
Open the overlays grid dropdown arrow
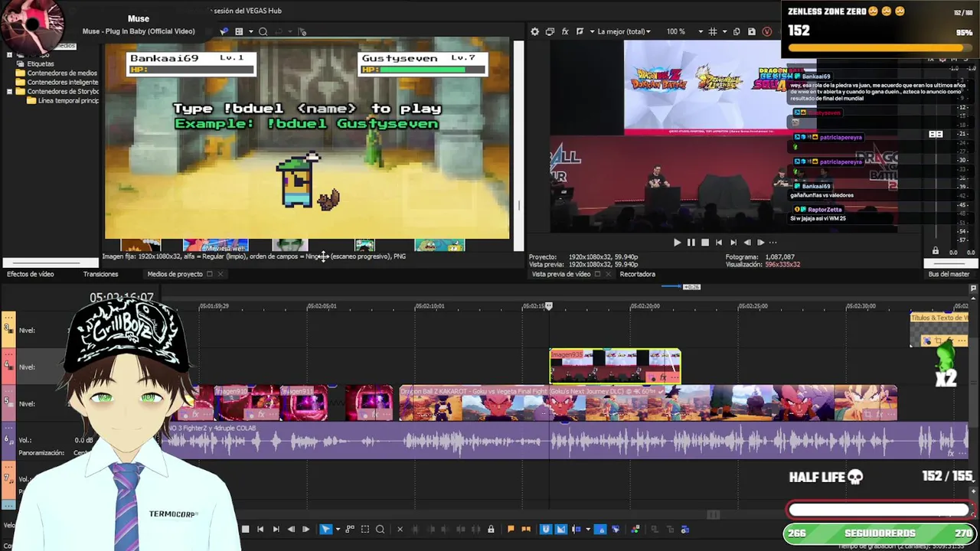coord(725,31)
